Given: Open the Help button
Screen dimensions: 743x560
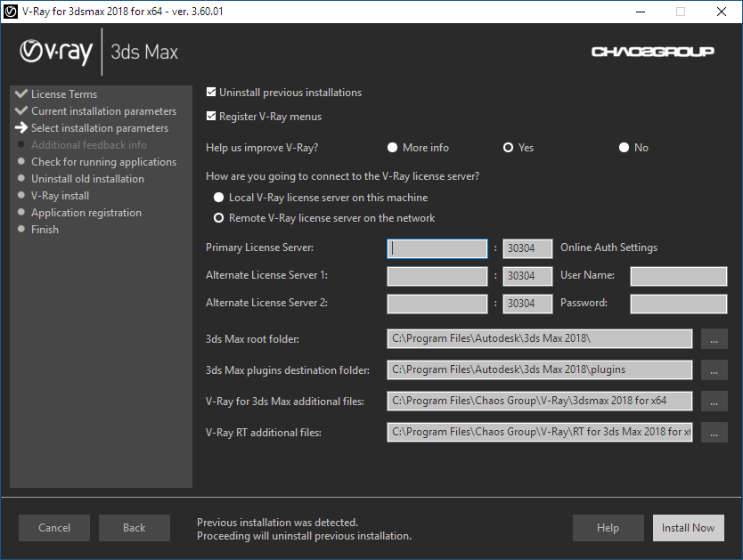Looking at the screenshot, I should pos(608,528).
